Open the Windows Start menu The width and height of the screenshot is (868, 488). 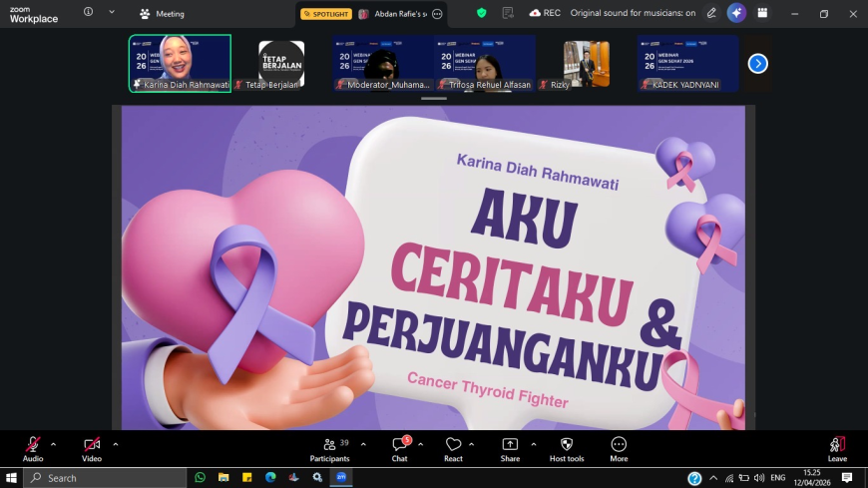pos(11,477)
